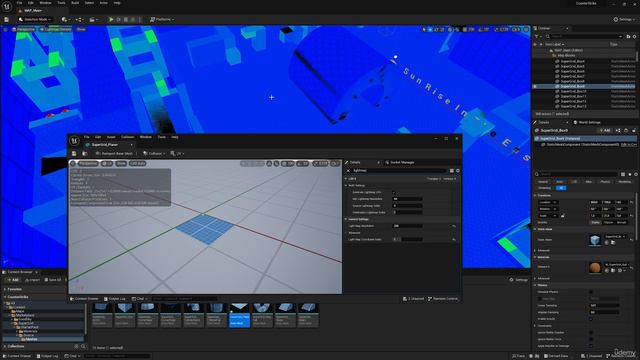Collapse the General Settings section in the mesh editor

click(x=346, y=219)
